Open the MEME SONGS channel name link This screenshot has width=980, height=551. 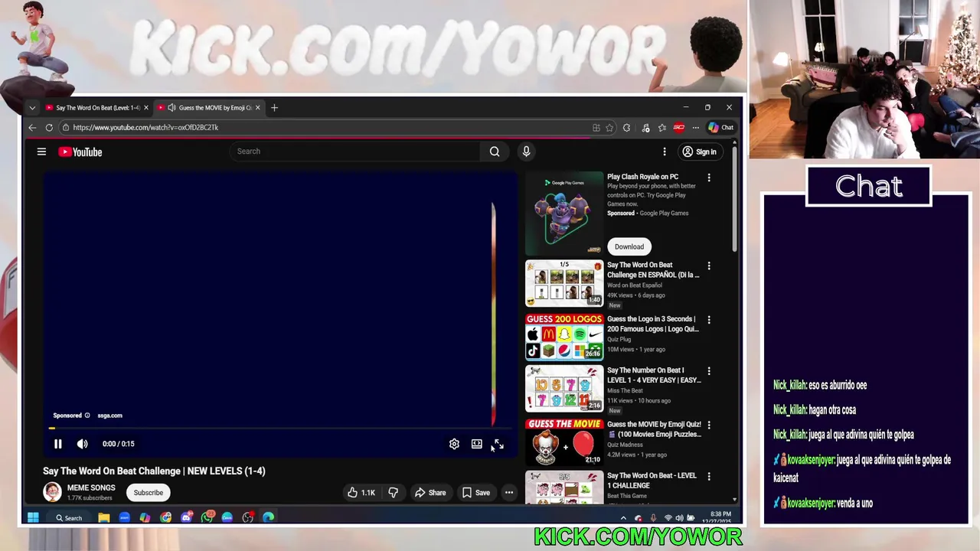click(91, 488)
